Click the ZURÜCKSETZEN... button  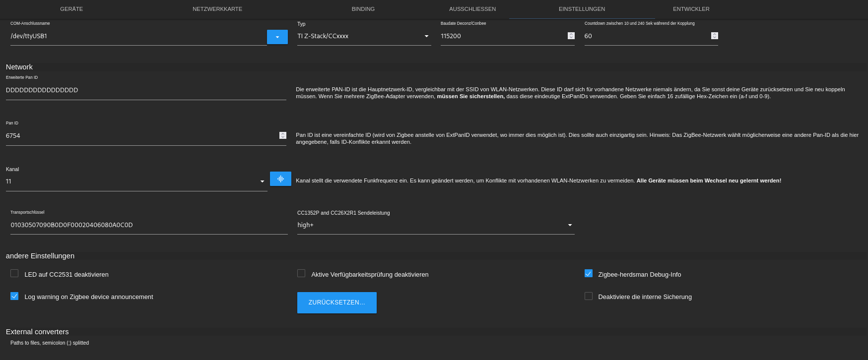pos(337,302)
